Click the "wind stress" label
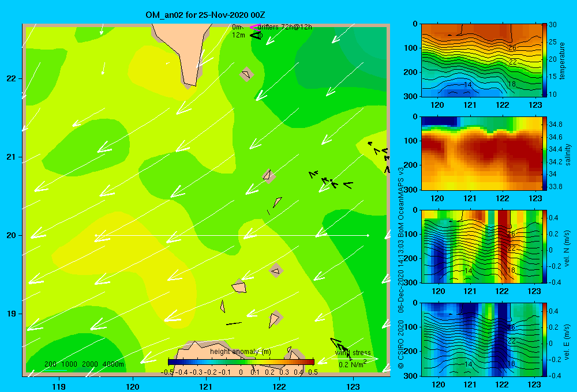The height and width of the screenshot is (392, 577). pos(353,353)
